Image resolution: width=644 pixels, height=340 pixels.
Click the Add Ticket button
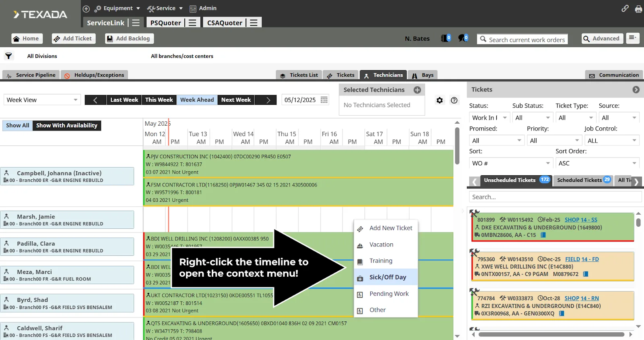coord(73,39)
